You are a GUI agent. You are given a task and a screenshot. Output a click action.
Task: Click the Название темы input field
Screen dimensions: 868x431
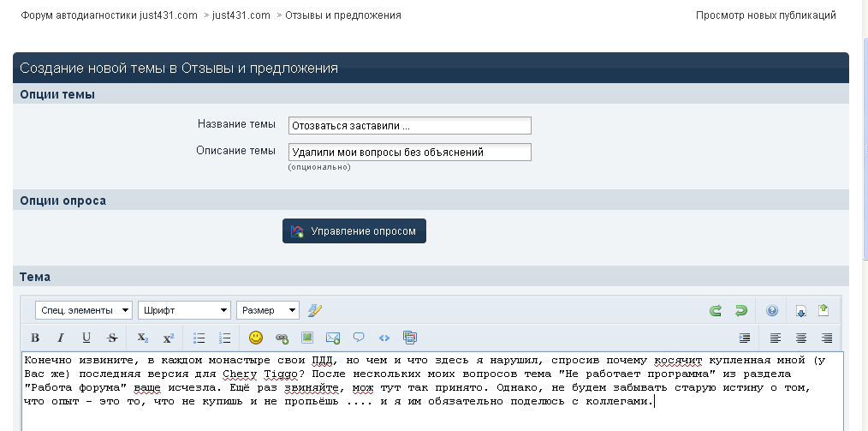click(x=410, y=126)
